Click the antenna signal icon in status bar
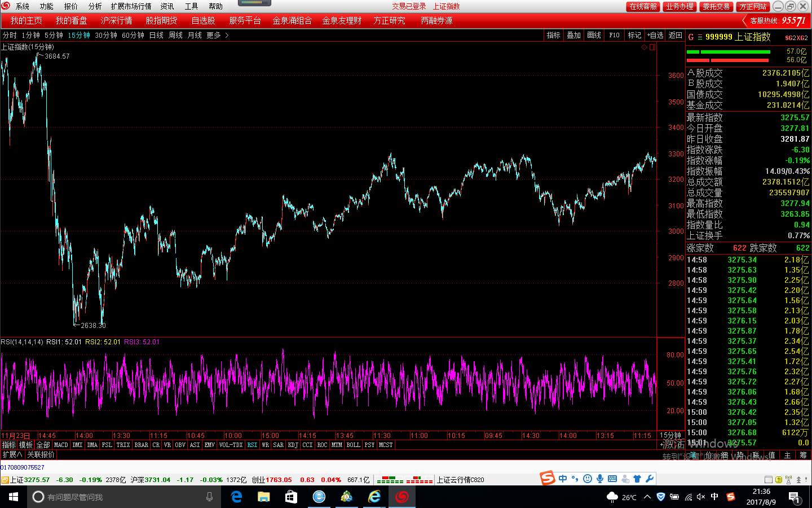Image resolution: width=812 pixels, height=508 pixels. point(789,480)
